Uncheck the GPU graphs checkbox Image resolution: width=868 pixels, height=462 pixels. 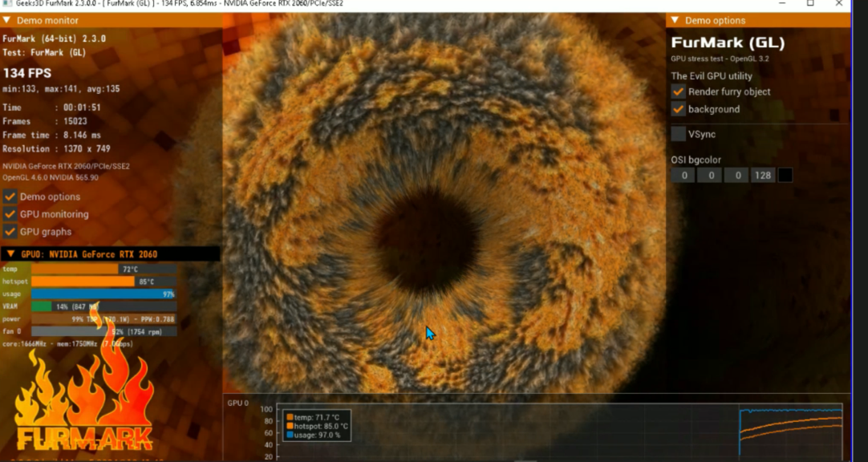[10, 231]
